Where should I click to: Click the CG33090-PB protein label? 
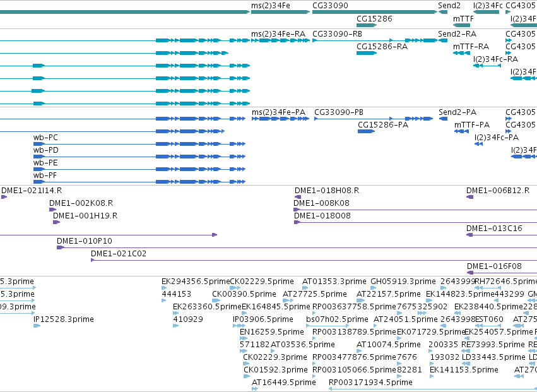tap(339, 112)
